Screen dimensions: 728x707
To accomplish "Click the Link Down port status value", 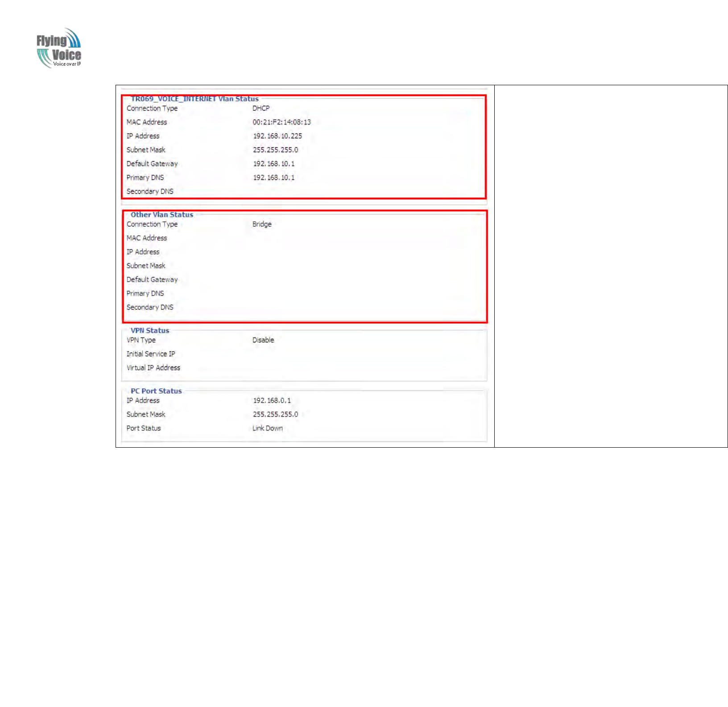I will click(268, 428).
